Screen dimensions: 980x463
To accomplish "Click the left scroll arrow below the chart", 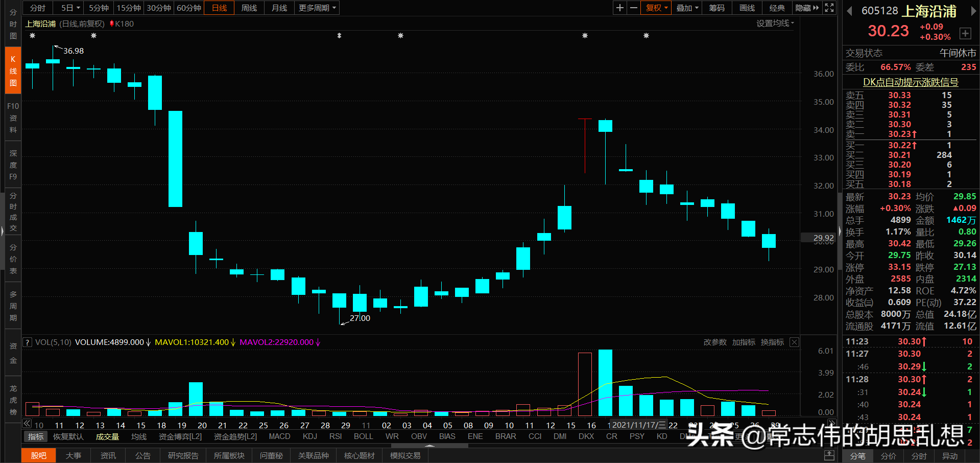I will [26, 423].
